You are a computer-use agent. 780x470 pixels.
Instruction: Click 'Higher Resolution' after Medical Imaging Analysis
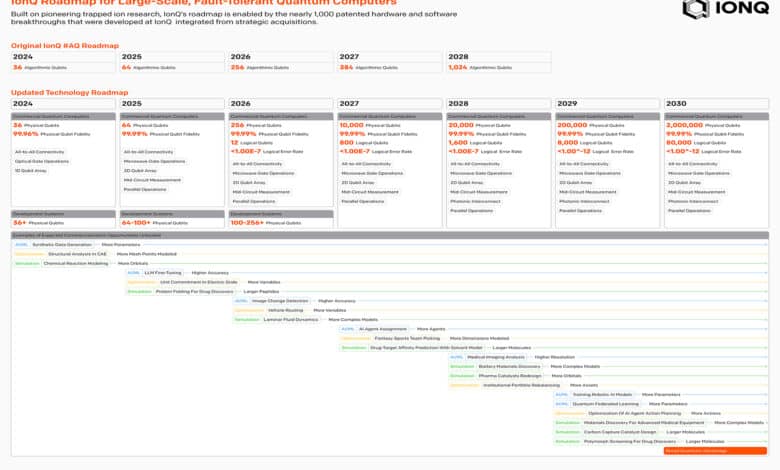point(555,357)
